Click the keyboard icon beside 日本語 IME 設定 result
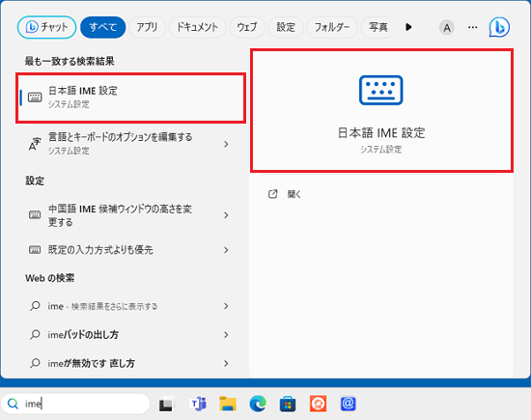Viewport: 531px width, 420px height. pos(35,98)
